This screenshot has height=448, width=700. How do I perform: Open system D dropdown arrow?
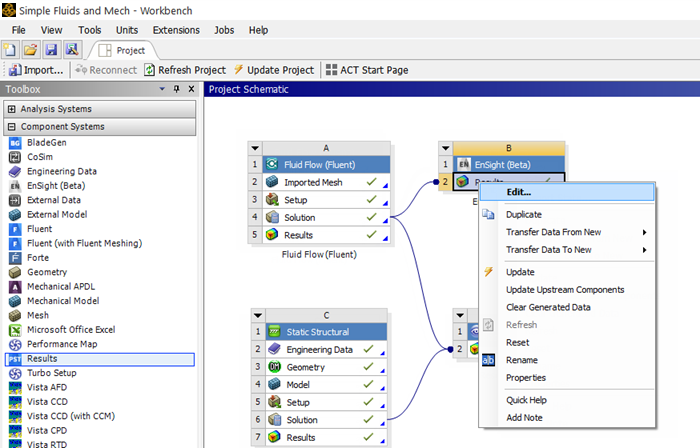pos(460,315)
